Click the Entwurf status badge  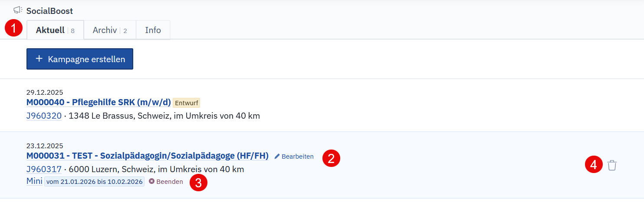[x=186, y=103]
